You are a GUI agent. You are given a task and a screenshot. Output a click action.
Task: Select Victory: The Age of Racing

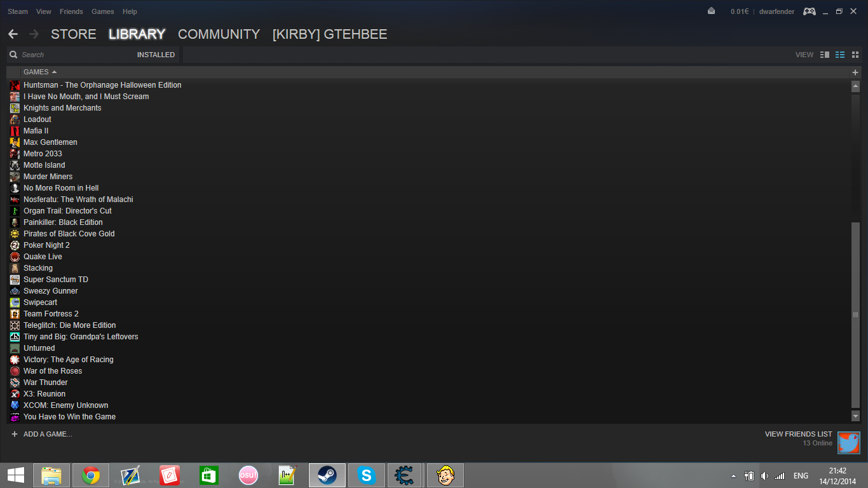(69, 360)
